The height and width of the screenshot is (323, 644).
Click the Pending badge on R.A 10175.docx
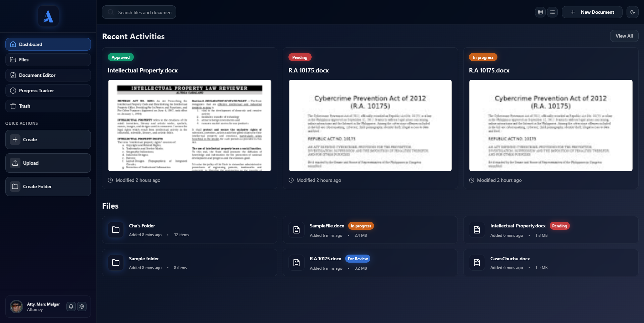click(x=300, y=57)
